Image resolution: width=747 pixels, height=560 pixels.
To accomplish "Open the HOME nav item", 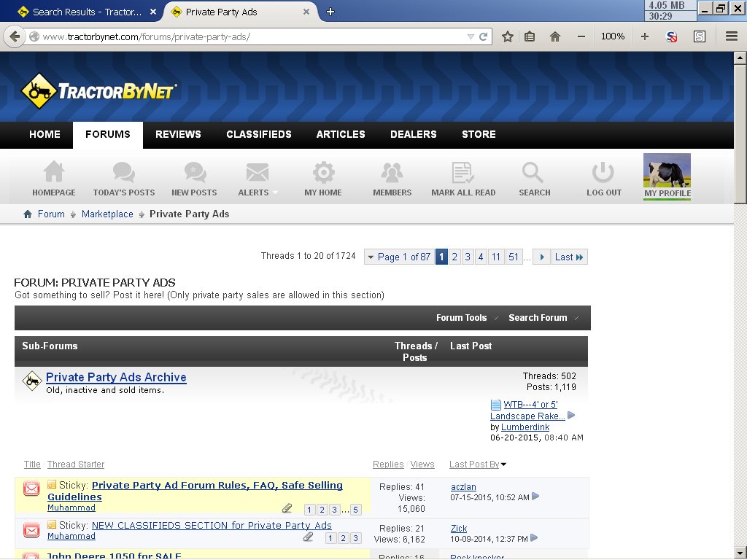I will [44, 135].
